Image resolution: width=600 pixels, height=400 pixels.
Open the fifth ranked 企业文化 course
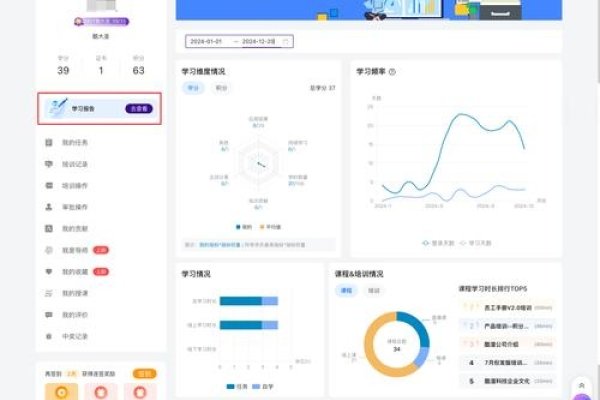click(507, 381)
